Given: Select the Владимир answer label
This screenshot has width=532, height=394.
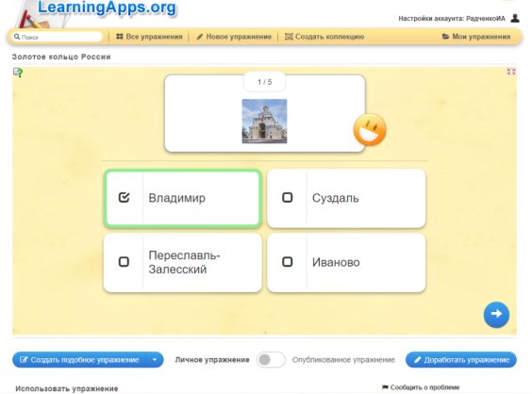Looking at the screenshot, I should [176, 198].
